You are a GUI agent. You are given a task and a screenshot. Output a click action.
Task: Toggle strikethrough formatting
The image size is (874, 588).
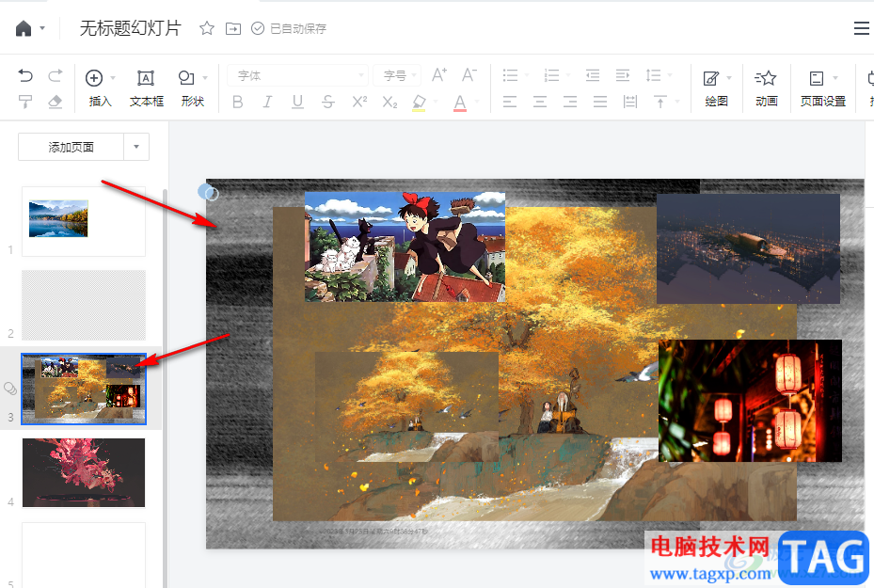(328, 102)
